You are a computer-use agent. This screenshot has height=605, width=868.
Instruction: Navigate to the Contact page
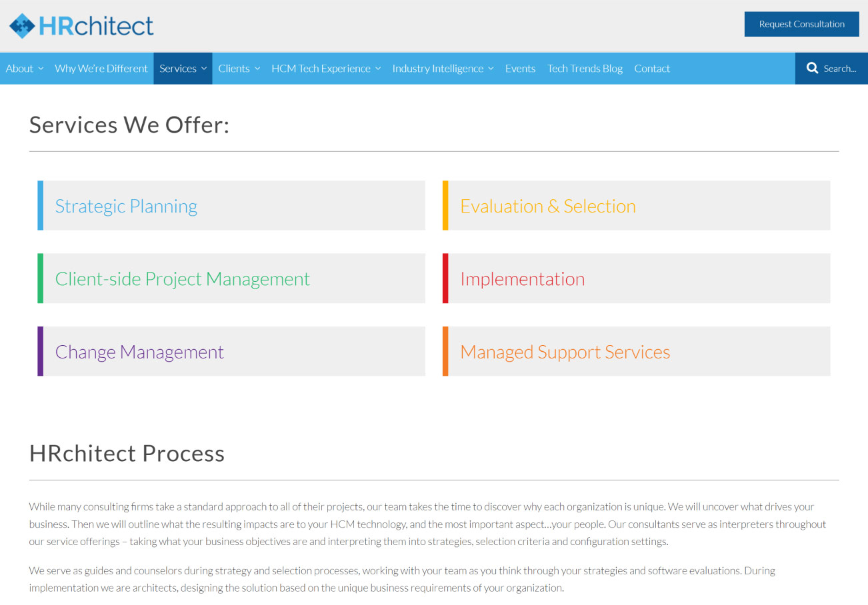tap(652, 69)
